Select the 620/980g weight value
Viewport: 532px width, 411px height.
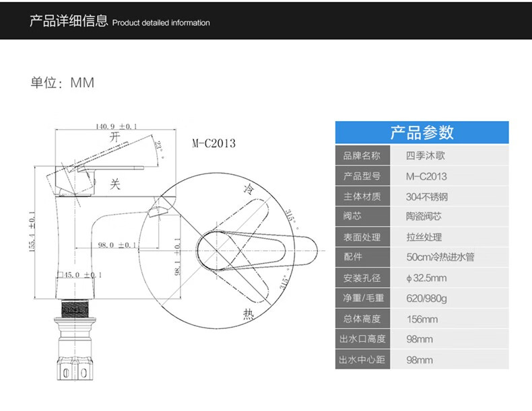point(426,298)
